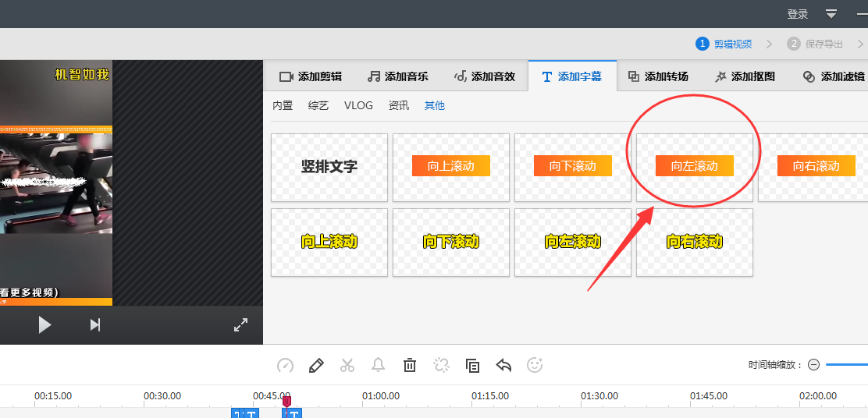Select the 资讯 subtitle category
Viewport: 868px width, 418px height.
[399, 105]
